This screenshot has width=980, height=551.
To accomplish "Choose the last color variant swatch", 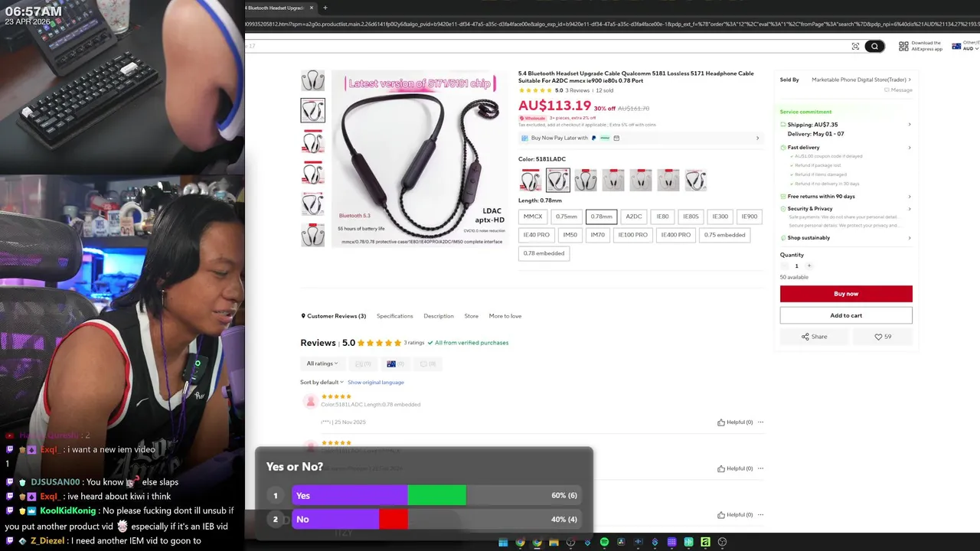I will point(695,180).
